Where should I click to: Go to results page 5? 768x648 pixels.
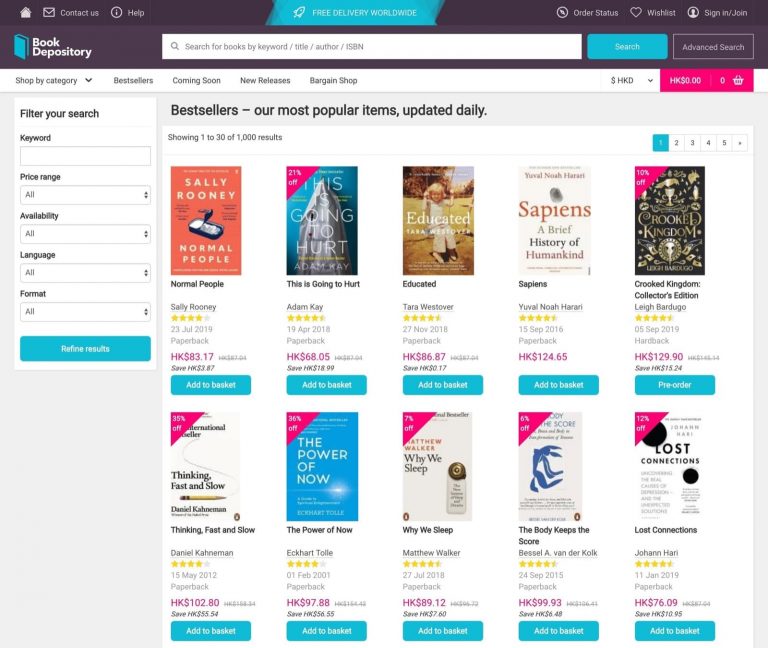pos(724,143)
